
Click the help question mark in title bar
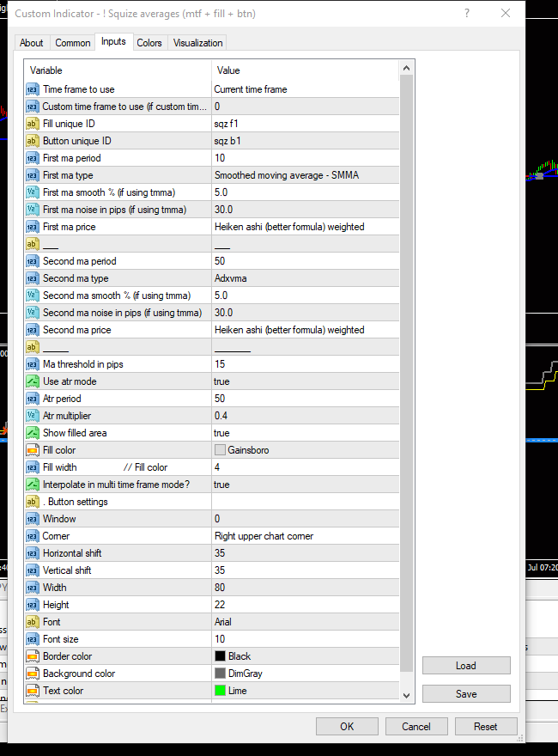(466, 14)
